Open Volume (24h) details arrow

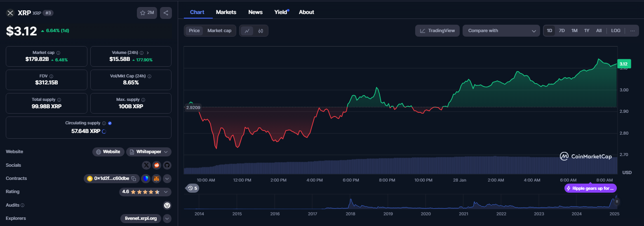tap(148, 53)
